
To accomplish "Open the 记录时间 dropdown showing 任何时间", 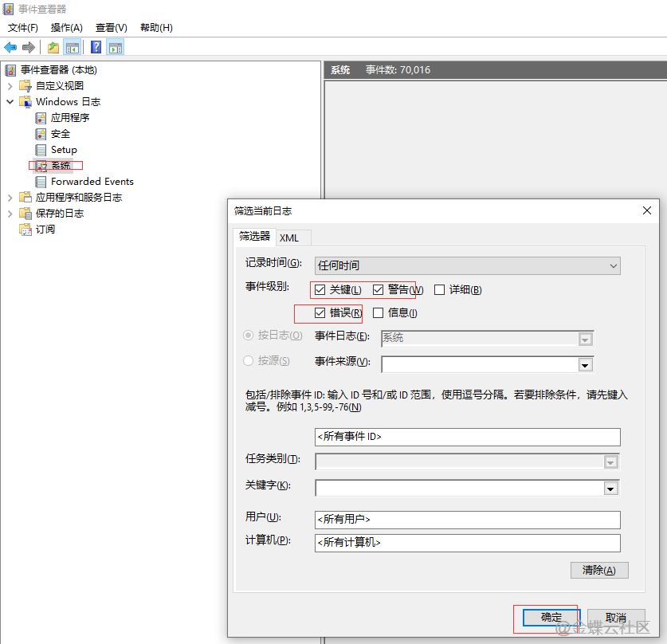I will click(467, 265).
